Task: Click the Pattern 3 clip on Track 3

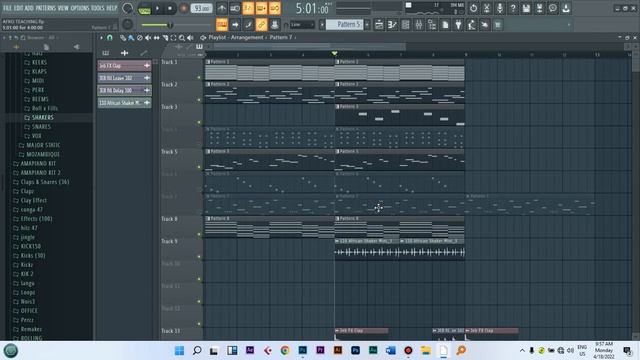Action: tap(400, 115)
